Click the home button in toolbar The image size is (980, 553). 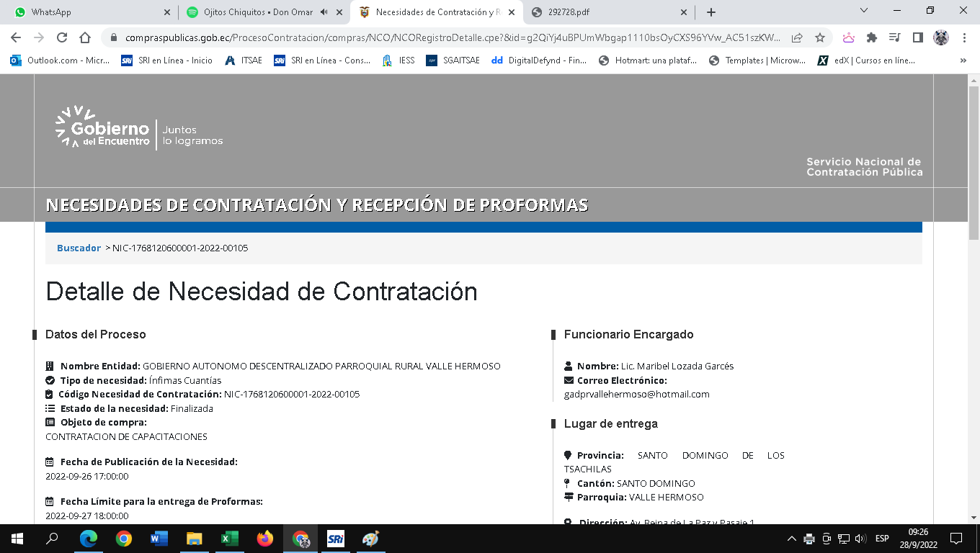tap(85, 38)
